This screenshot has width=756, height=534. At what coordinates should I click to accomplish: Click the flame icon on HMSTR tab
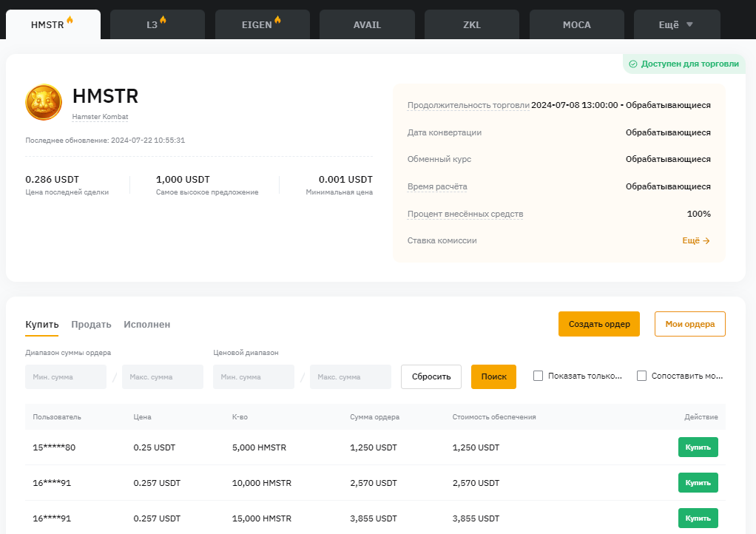(x=70, y=20)
